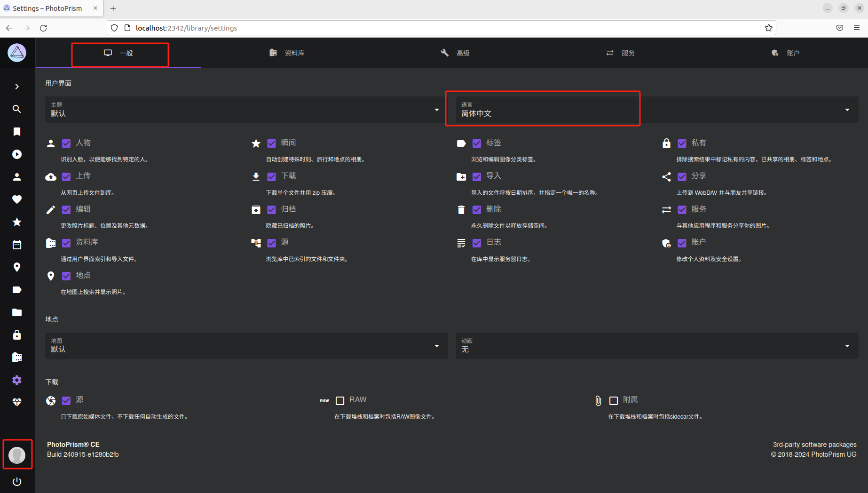Toggle the 资料库 feature checkbox
The image size is (868, 493).
pyautogui.click(x=66, y=243)
